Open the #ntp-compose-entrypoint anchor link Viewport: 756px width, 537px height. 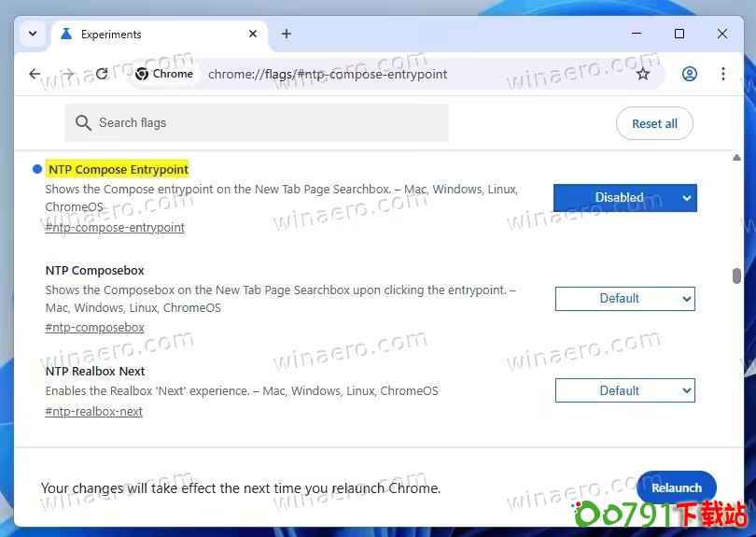tap(115, 227)
